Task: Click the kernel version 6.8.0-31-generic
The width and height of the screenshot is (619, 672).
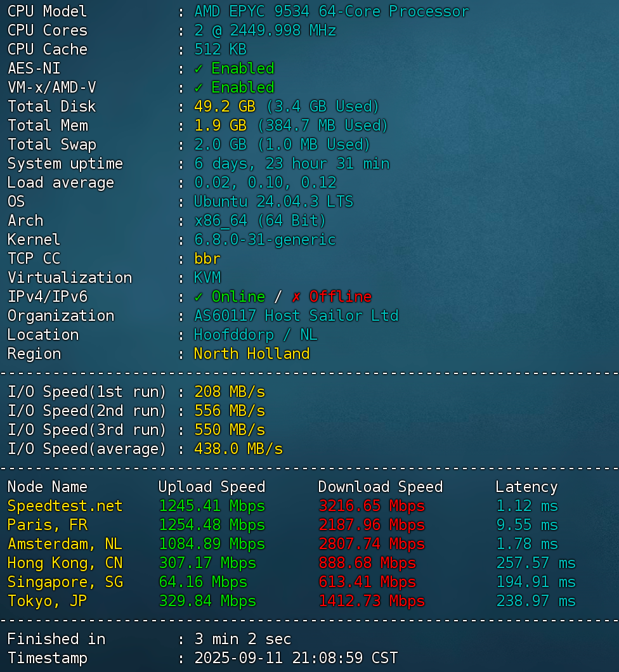Action: click(x=265, y=240)
